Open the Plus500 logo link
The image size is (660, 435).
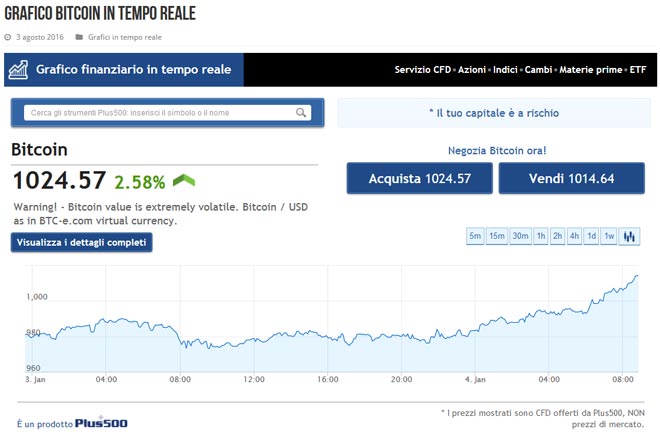point(101,423)
